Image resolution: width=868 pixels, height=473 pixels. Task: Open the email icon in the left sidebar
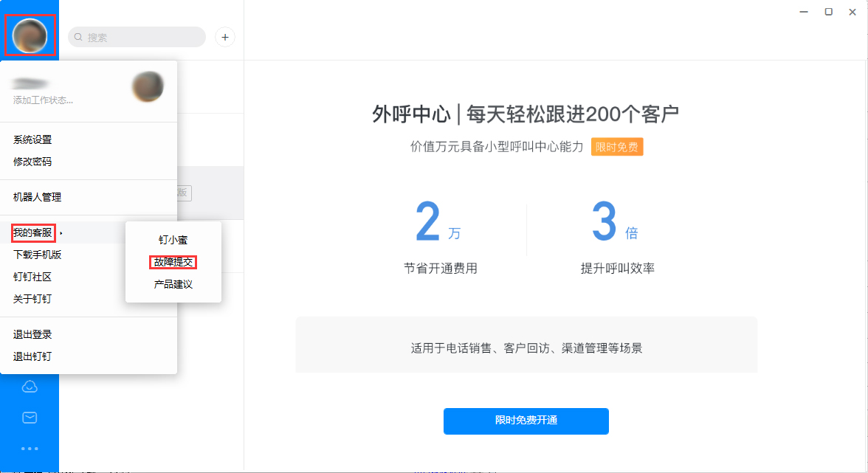[x=30, y=418]
